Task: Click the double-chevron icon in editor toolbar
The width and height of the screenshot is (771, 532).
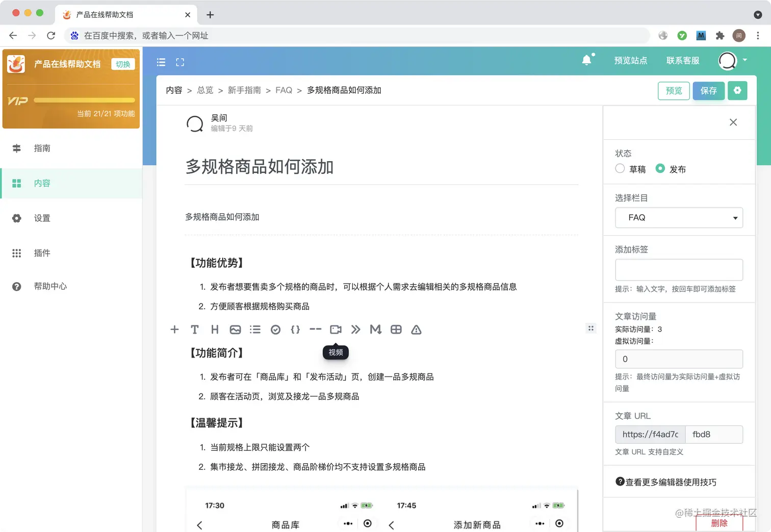Action: [356, 330]
